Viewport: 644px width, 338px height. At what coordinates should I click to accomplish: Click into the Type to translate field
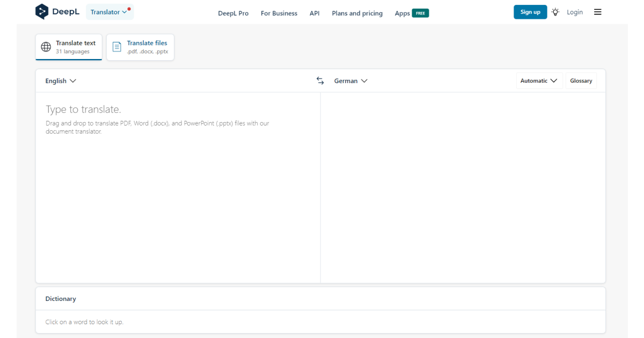pos(178,188)
